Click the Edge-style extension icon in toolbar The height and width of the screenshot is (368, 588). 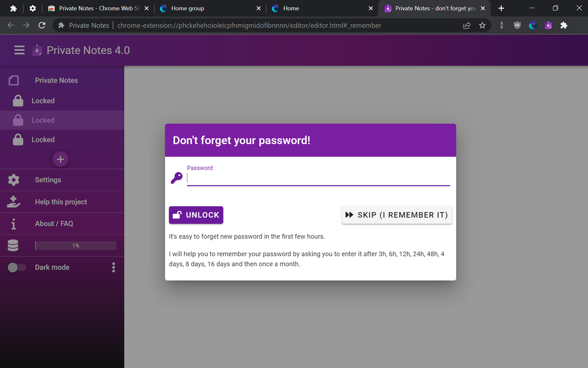coord(533,25)
